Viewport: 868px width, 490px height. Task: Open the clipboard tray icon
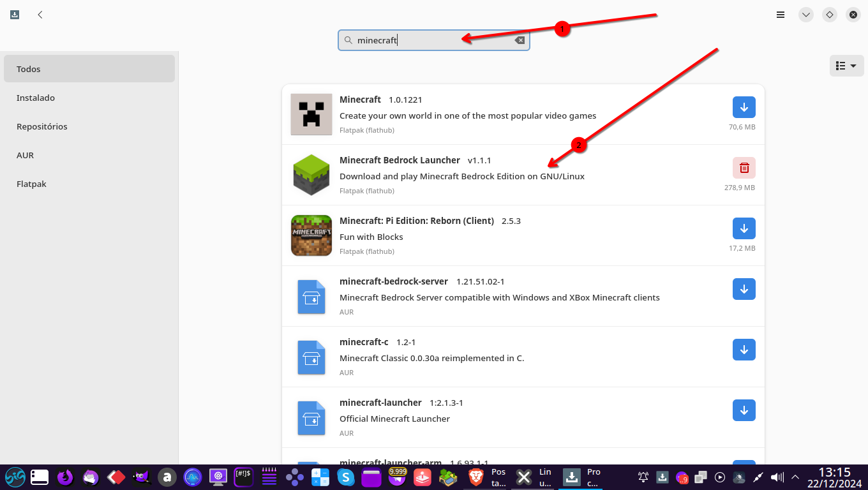coord(701,477)
